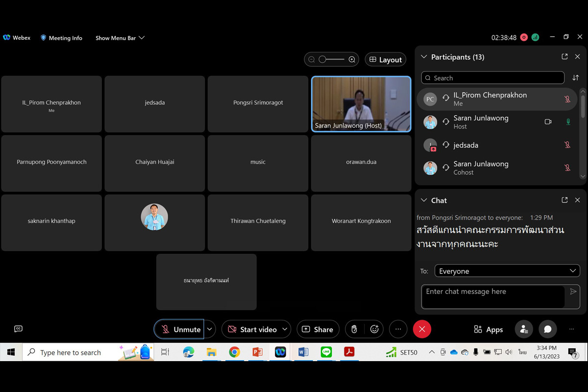588x392 pixels.
Task: Open the more options ellipsis button
Action: pos(398,329)
